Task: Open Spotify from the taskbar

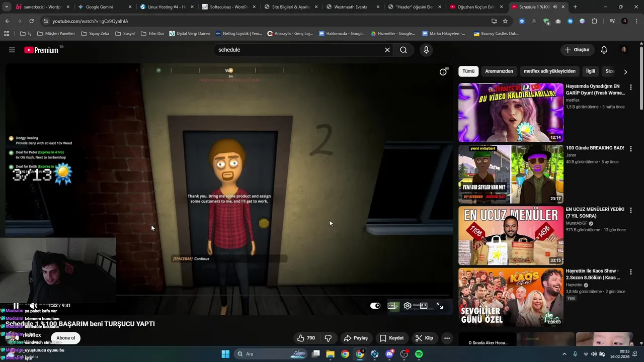Action: 419,354
